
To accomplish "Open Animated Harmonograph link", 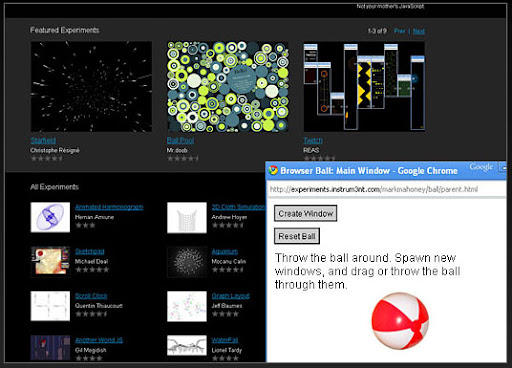I will coord(109,207).
